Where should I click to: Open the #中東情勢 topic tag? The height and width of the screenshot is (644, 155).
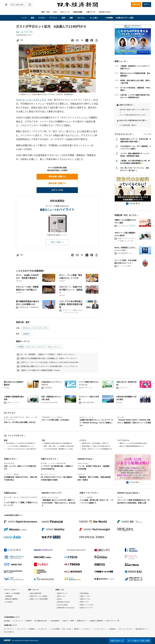click(x=109, y=18)
